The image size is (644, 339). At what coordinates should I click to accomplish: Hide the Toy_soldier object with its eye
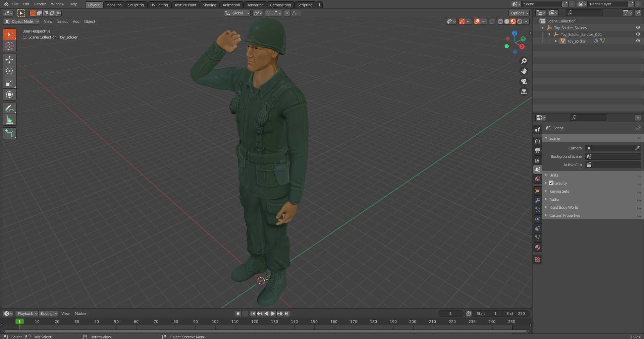coord(638,41)
